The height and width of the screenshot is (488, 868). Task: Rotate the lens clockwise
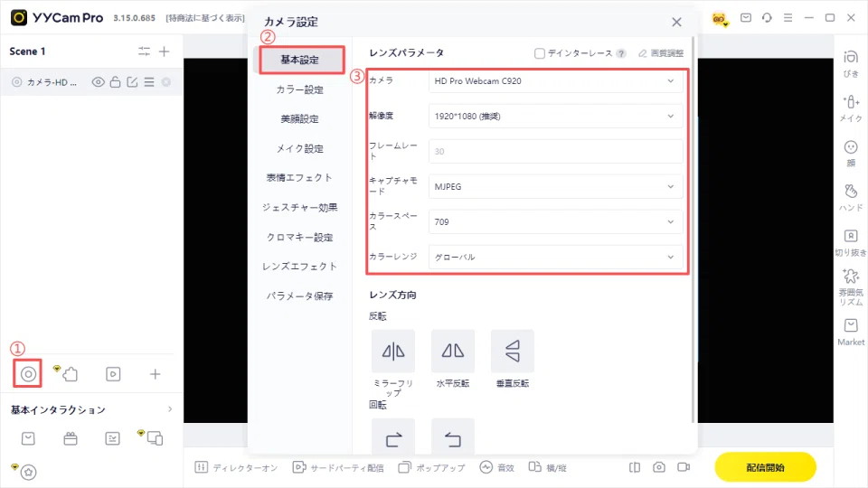(x=393, y=437)
